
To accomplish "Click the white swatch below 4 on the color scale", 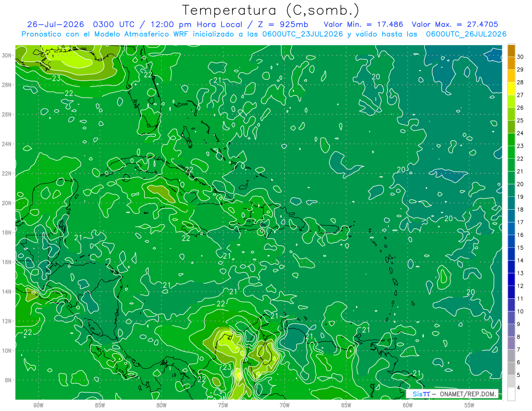I will point(511,394).
